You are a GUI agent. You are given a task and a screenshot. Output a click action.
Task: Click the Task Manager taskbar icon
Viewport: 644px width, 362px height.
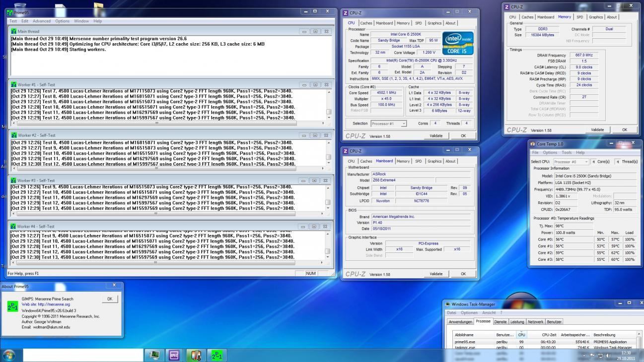154,355
